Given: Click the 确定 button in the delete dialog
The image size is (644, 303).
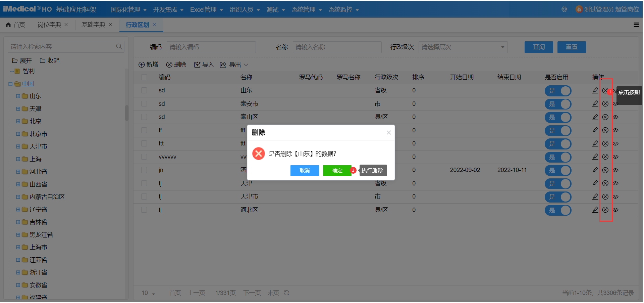Looking at the screenshot, I should click(x=337, y=171).
